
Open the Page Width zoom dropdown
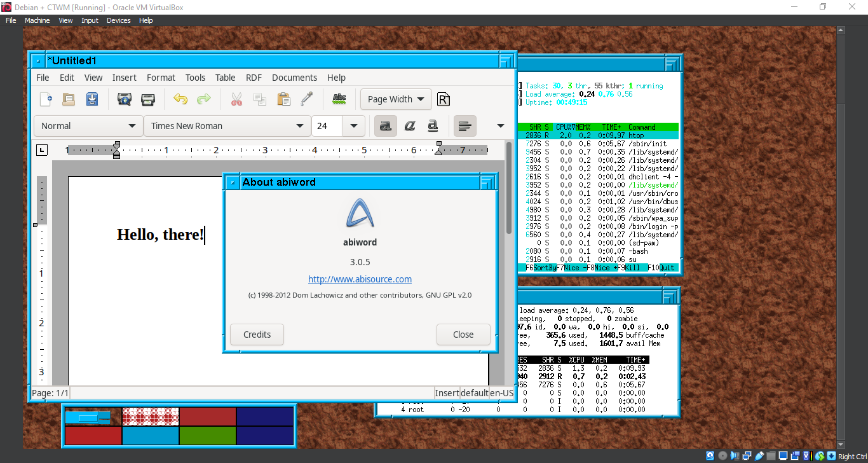(395, 99)
